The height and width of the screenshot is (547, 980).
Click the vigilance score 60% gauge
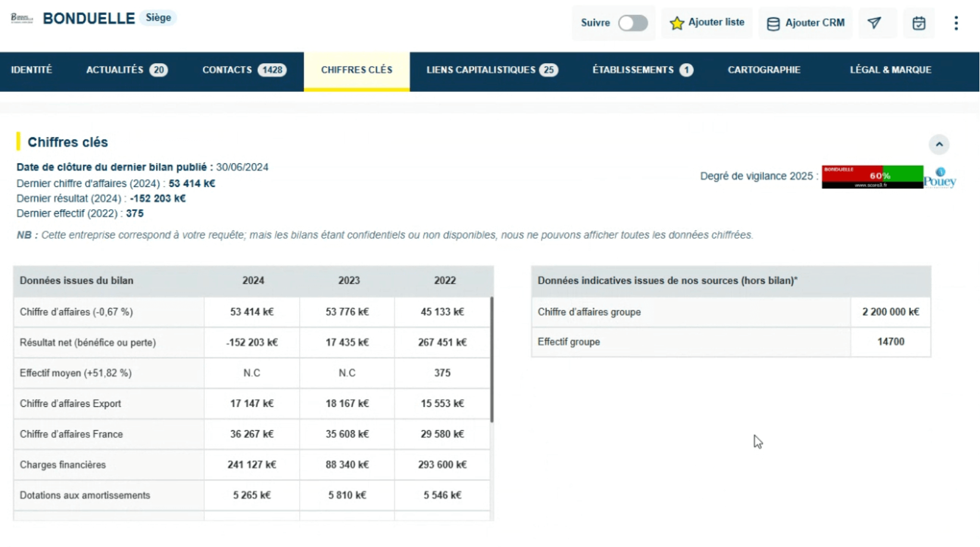(872, 177)
